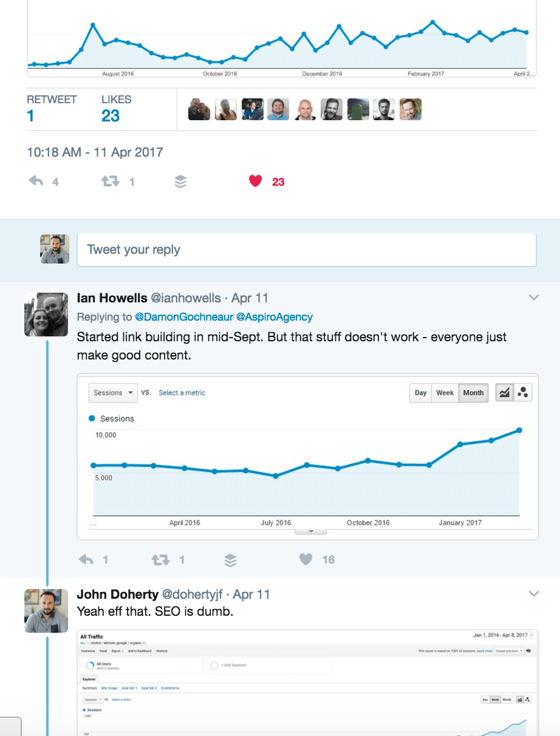Retweet Ian Howells' tweet
This screenshot has height=736, width=560.
pos(160,559)
